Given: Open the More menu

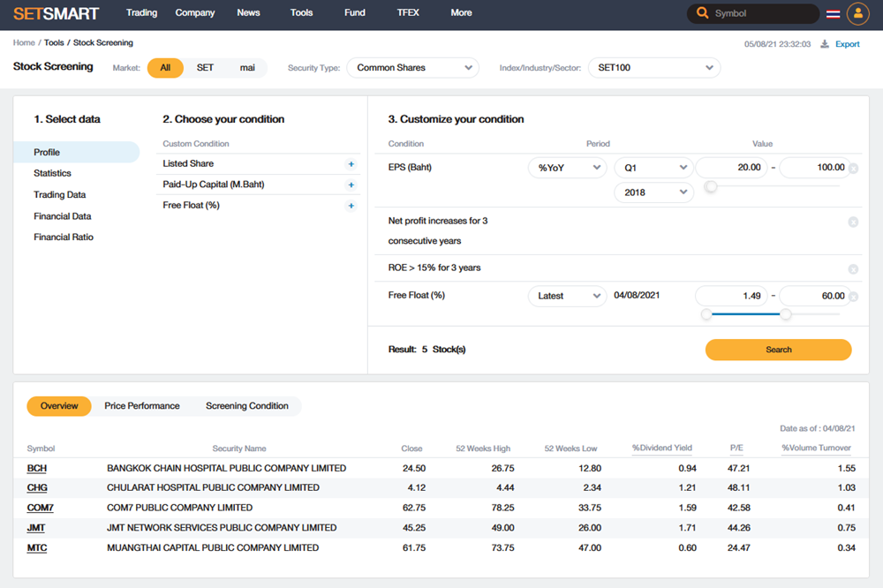Looking at the screenshot, I should [461, 12].
